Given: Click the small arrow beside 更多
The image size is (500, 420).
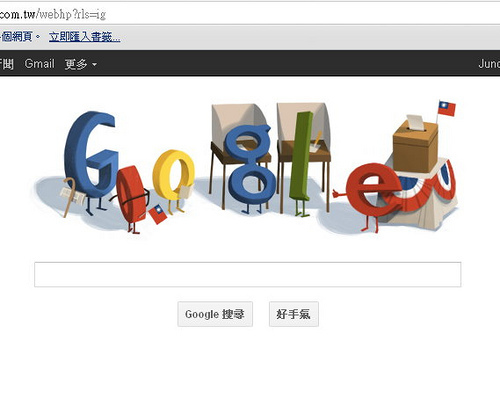Looking at the screenshot, I should click(x=94, y=64).
